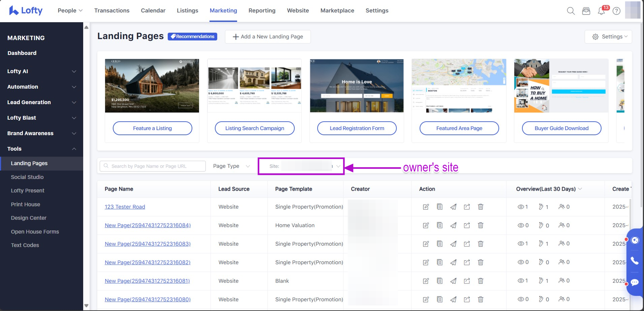The image size is (644, 311).
Task: Switch to the Listings top menu
Action: point(187,11)
